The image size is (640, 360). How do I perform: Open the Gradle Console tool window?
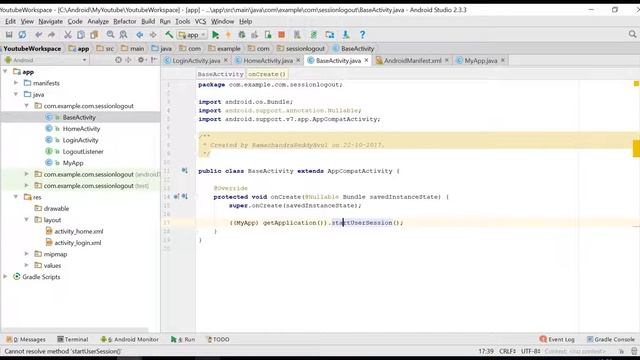611,340
